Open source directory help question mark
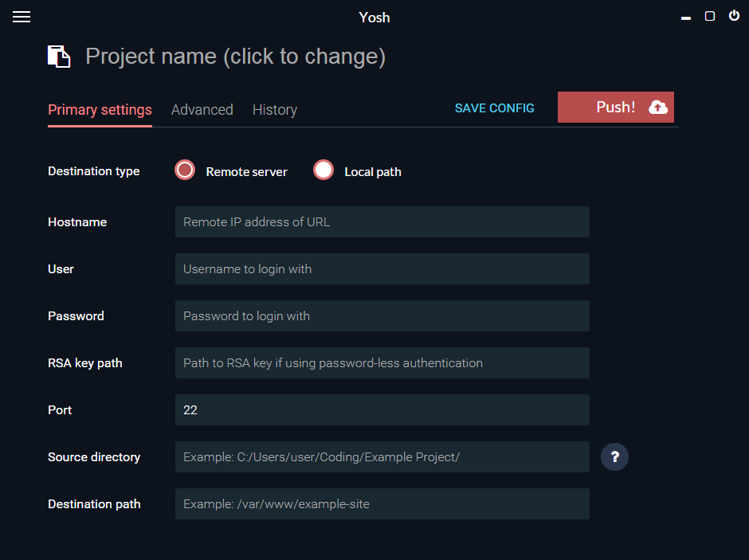This screenshot has width=749, height=560. (614, 457)
